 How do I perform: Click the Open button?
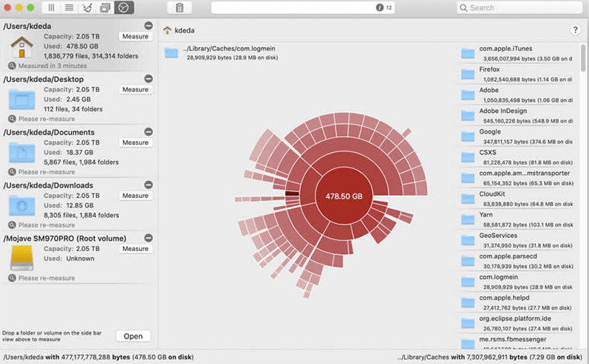(133, 337)
